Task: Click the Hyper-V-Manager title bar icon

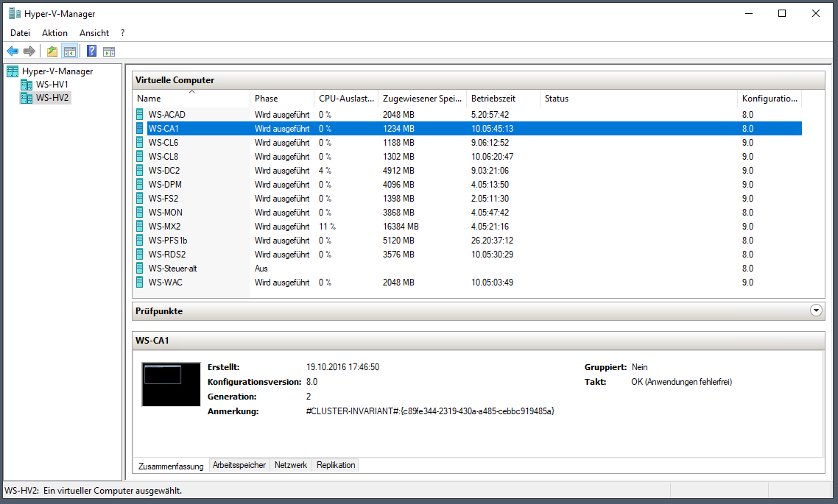Action: 15,14
